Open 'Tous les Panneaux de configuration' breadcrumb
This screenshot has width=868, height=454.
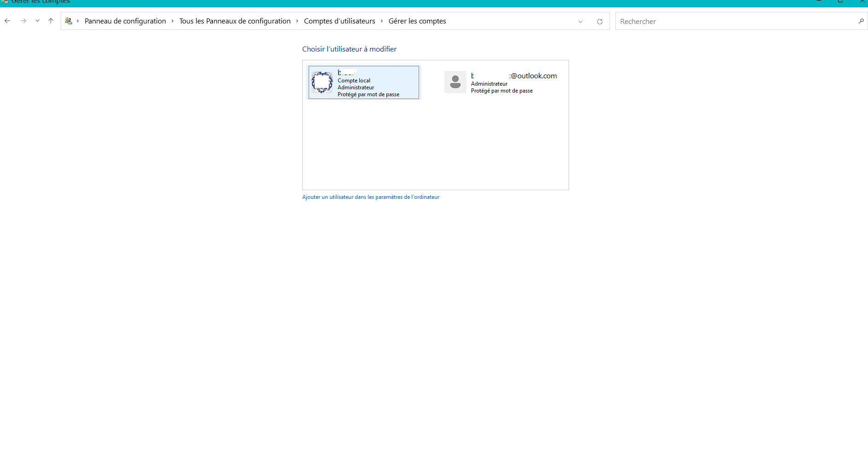pos(235,21)
